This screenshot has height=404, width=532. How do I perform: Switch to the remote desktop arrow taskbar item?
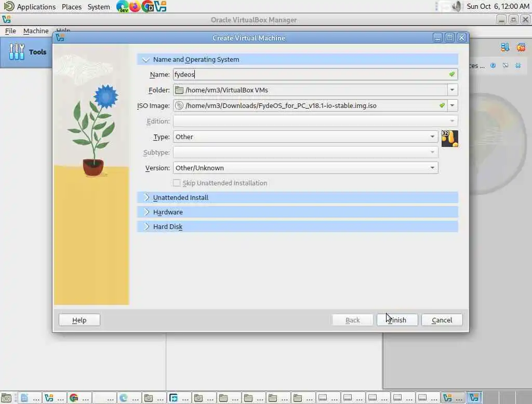click(179, 398)
